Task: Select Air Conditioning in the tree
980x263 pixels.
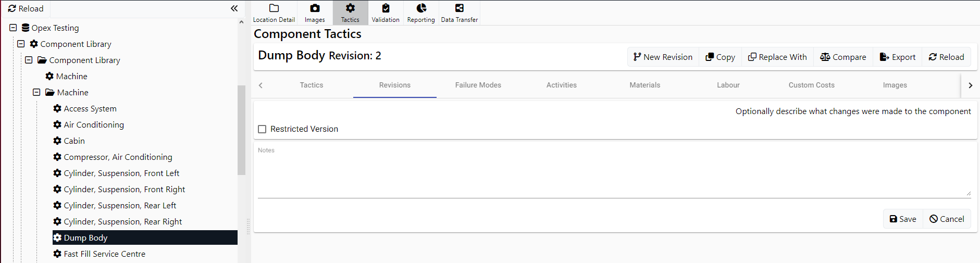Action: click(93, 124)
